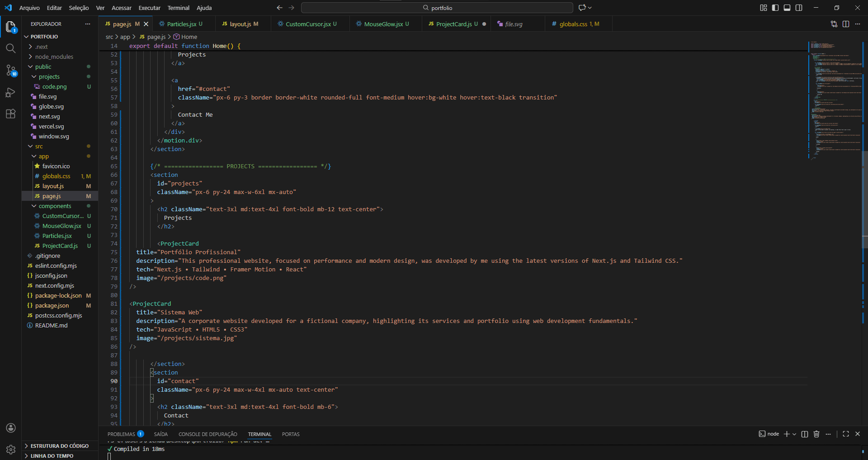Image resolution: width=868 pixels, height=460 pixels.
Task: Kill terminal with the trash icon
Action: [816, 434]
